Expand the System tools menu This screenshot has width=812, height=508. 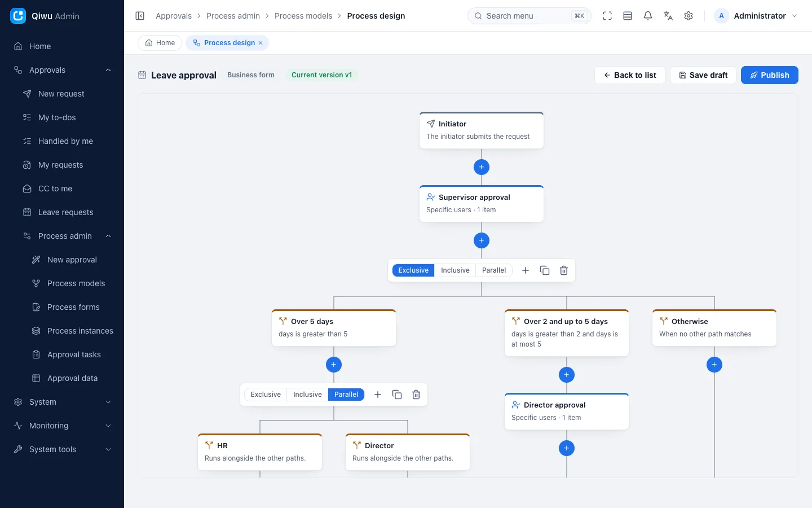tap(62, 449)
